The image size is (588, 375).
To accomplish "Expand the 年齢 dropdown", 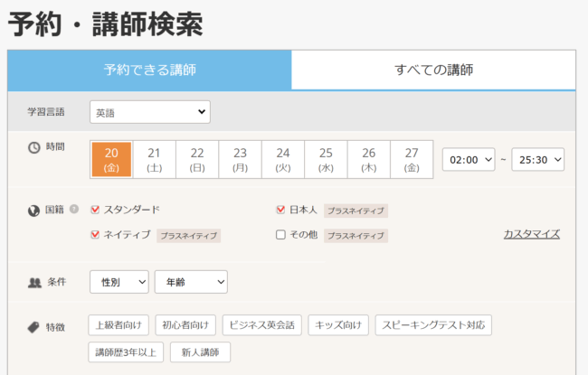I will [191, 283].
